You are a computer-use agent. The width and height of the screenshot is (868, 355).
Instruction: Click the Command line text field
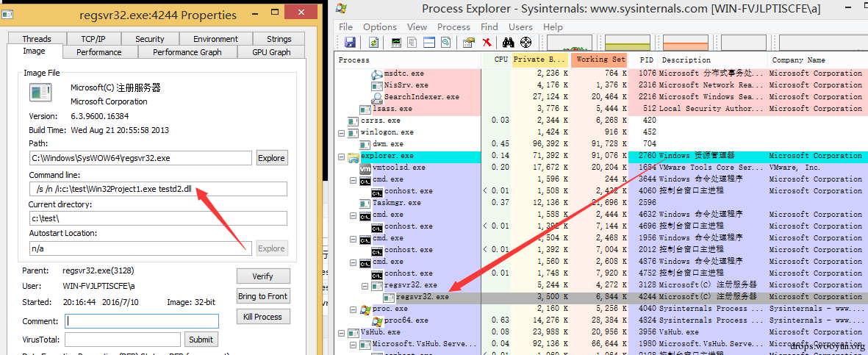pyautogui.click(x=158, y=189)
